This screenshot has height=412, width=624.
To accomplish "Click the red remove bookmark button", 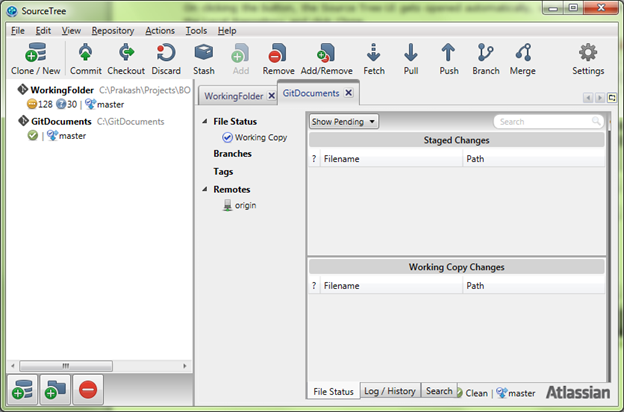I will (x=88, y=389).
